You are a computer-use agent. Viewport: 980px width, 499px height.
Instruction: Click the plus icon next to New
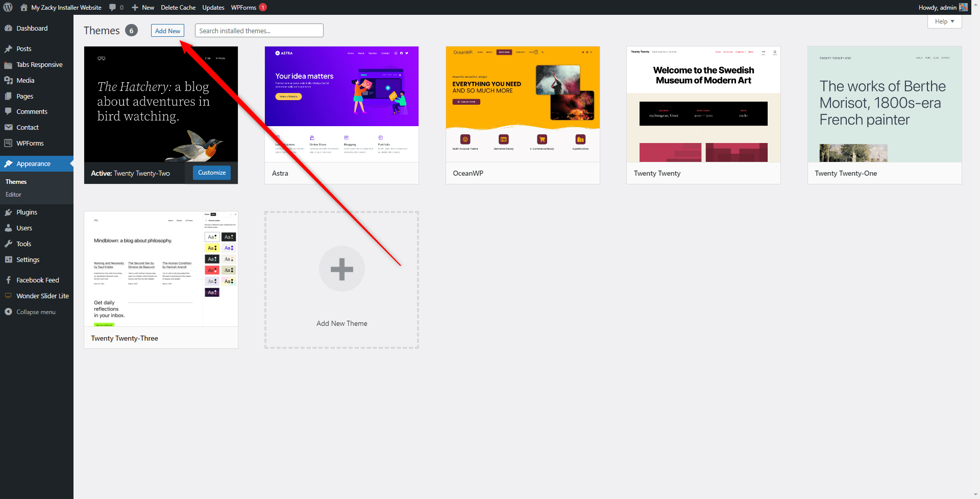[135, 8]
